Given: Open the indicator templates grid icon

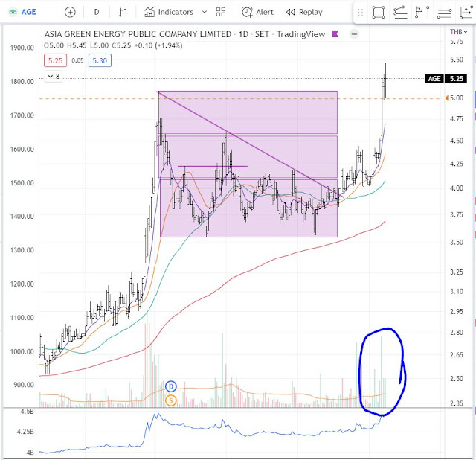Looking at the screenshot, I should click(x=221, y=12).
